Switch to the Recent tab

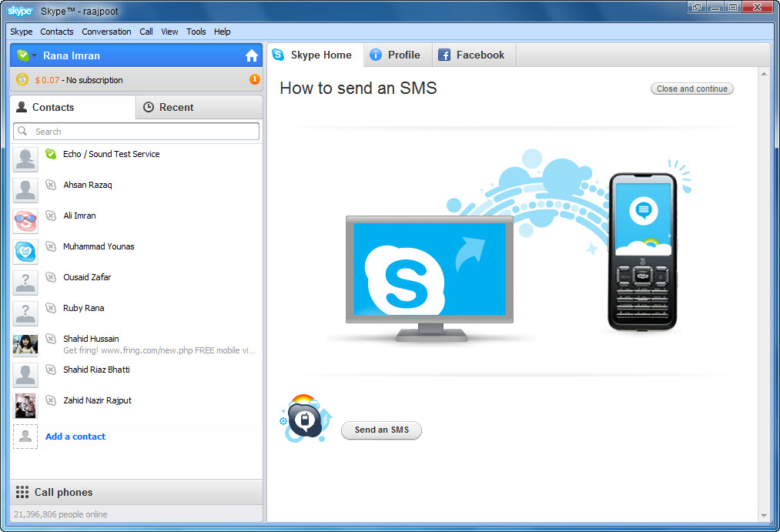pos(199,107)
